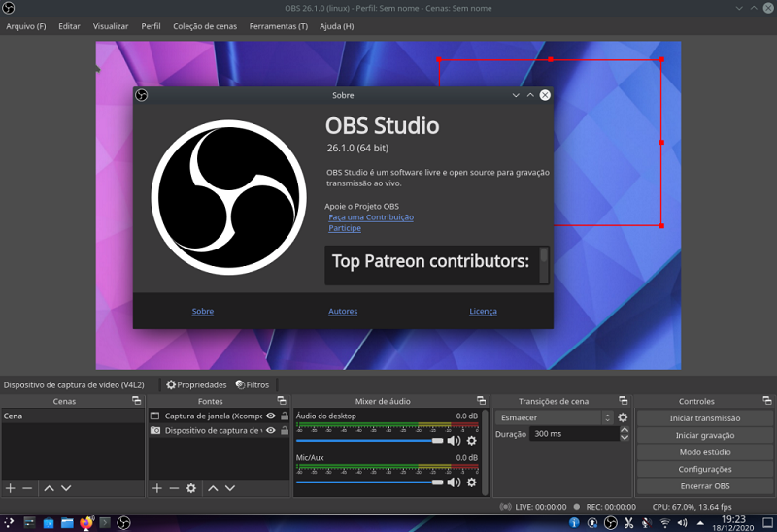Click the Iniciar gravação button

click(704, 435)
